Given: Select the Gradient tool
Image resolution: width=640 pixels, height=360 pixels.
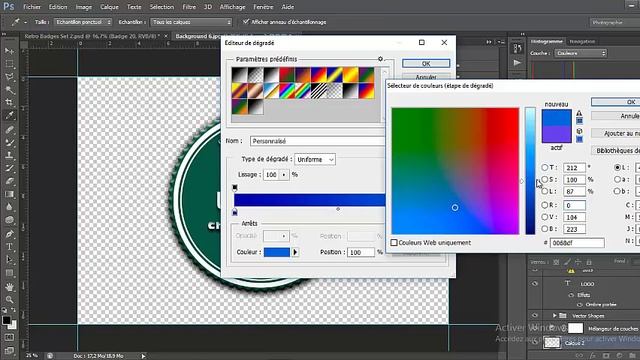Looking at the screenshot, I should (x=9, y=194).
